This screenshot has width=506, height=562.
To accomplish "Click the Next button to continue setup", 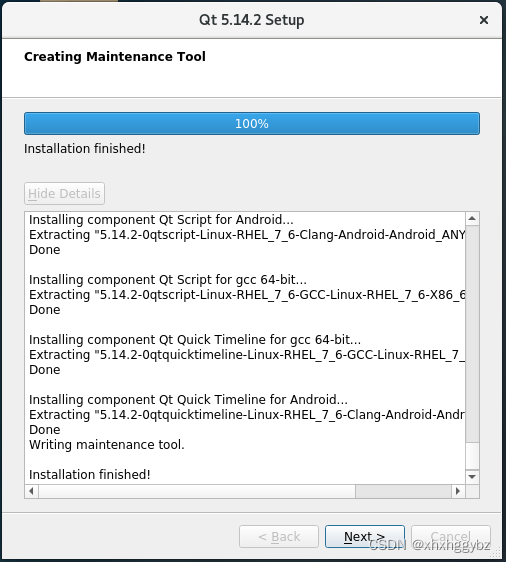I will 364,537.
